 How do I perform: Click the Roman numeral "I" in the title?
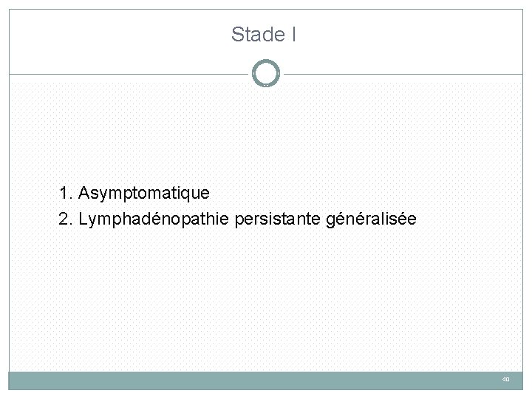click(x=294, y=34)
